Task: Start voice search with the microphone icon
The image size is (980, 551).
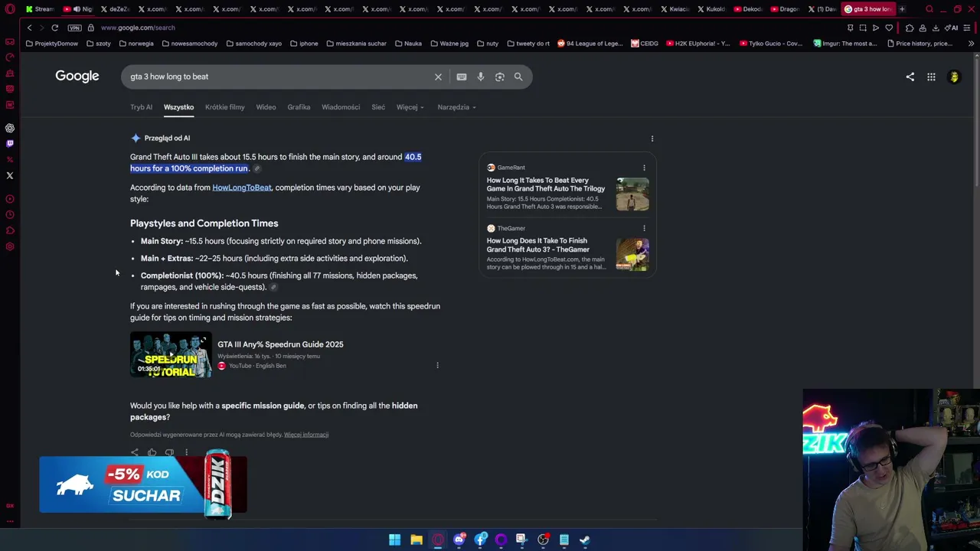Action: [481, 77]
